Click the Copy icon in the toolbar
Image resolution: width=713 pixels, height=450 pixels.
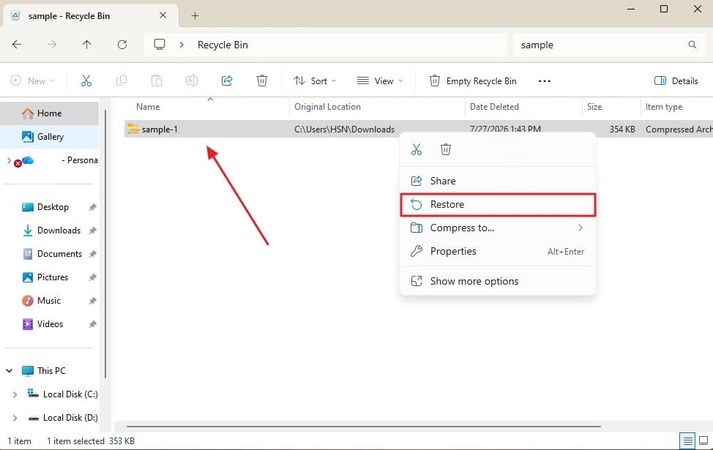121,81
